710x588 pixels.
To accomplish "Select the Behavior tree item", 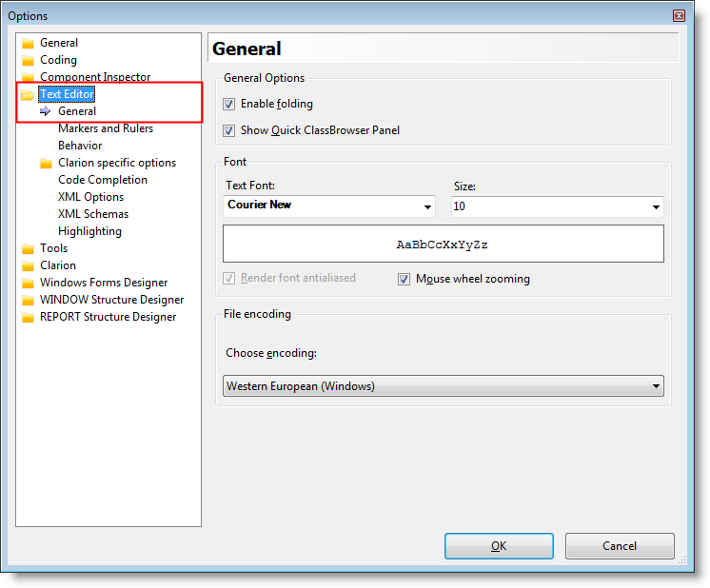I will (80, 146).
